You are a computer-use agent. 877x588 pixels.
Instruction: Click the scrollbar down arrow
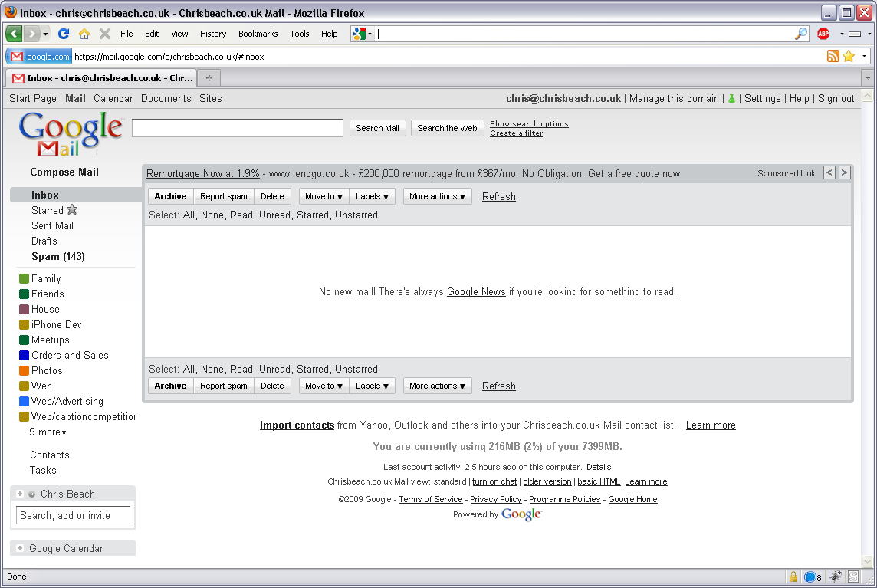[x=868, y=561]
